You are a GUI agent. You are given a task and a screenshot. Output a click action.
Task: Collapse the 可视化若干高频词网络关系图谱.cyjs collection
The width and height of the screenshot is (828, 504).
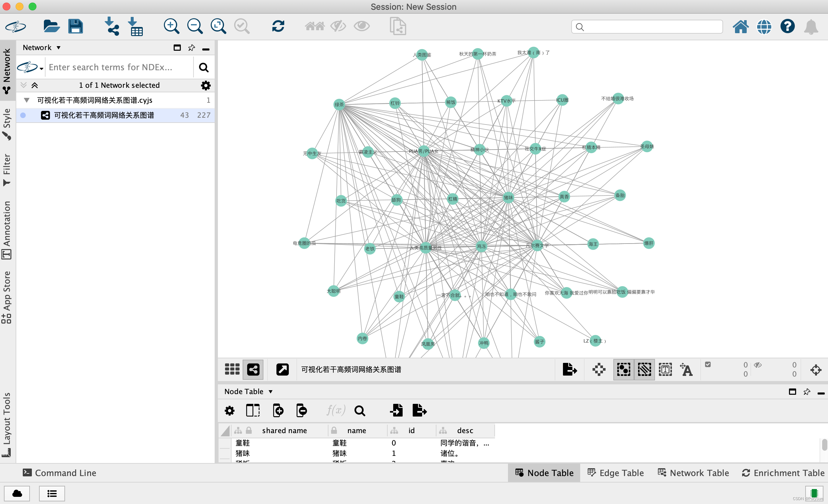coord(27,100)
